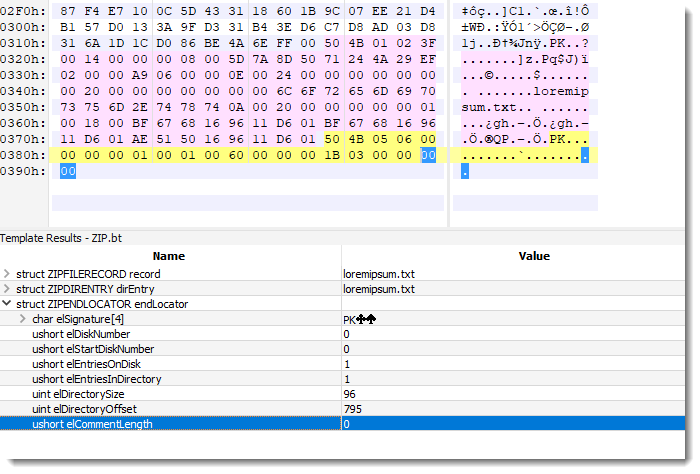Click the Name column header
The width and height of the screenshot is (700, 474).
pyautogui.click(x=168, y=256)
